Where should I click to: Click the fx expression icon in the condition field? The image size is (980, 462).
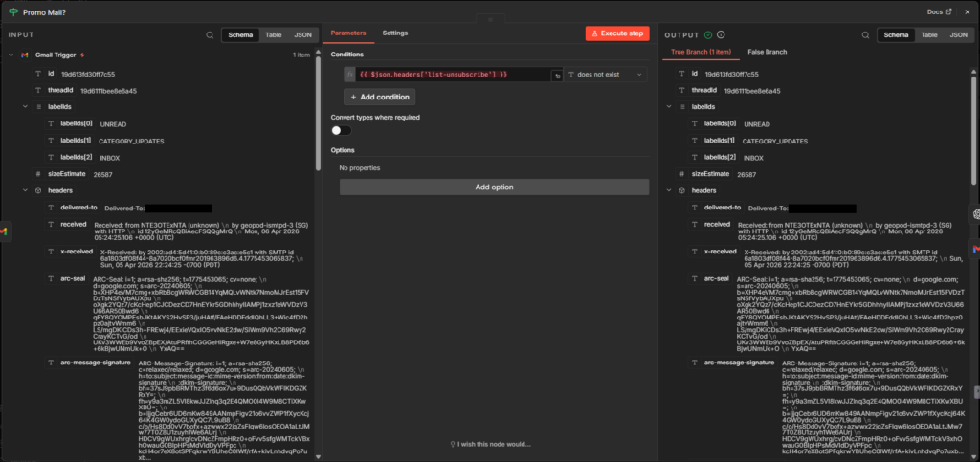(x=350, y=75)
